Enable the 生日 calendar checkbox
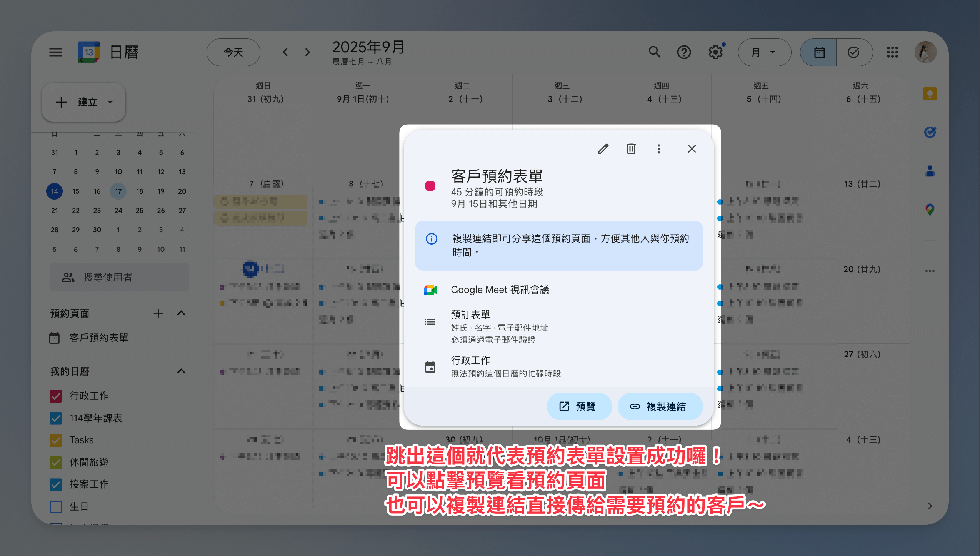Screen dimensions: 980x556 pos(56,507)
